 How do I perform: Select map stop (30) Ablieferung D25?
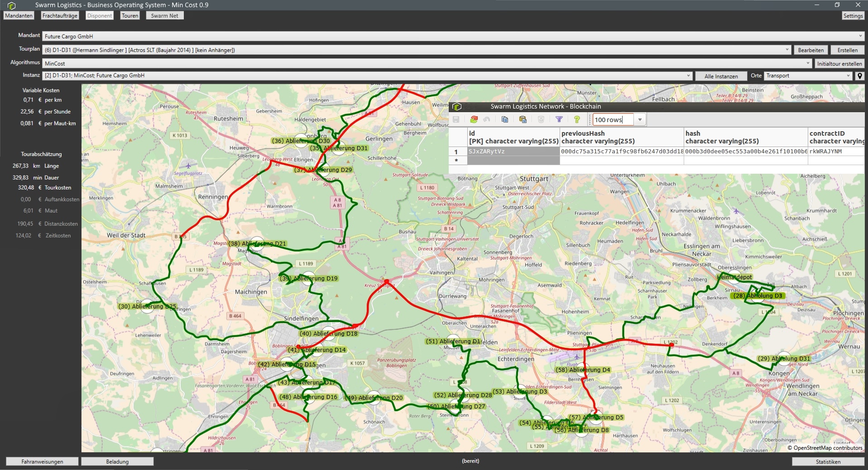[147, 306]
